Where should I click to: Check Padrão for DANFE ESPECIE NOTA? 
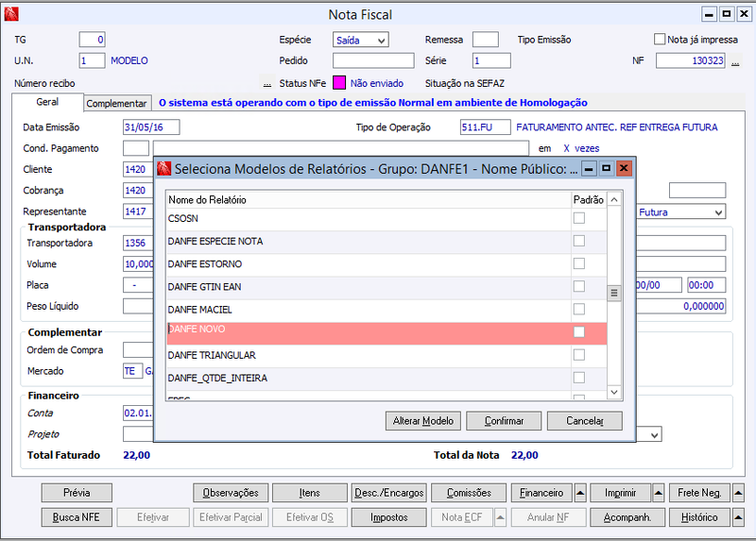coord(579,241)
